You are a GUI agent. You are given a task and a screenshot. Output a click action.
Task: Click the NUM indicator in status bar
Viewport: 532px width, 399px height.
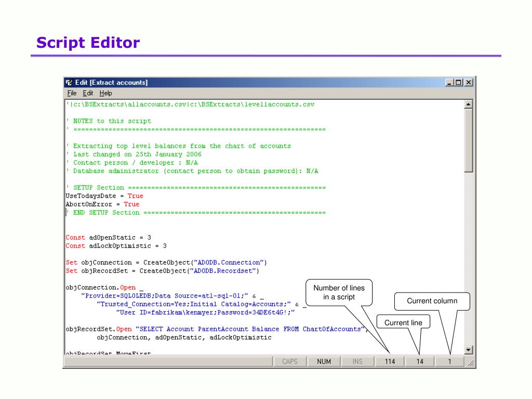pyautogui.click(x=324, y=362)
